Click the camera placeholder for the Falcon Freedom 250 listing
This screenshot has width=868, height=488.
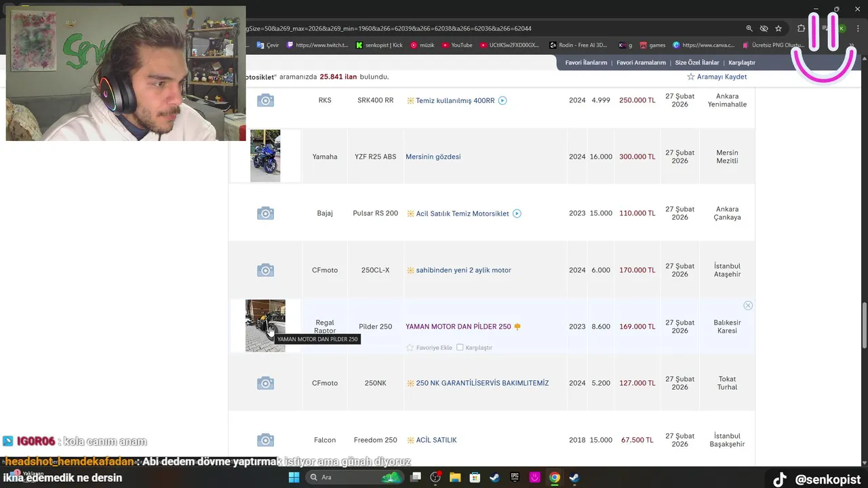click(265, 440)
